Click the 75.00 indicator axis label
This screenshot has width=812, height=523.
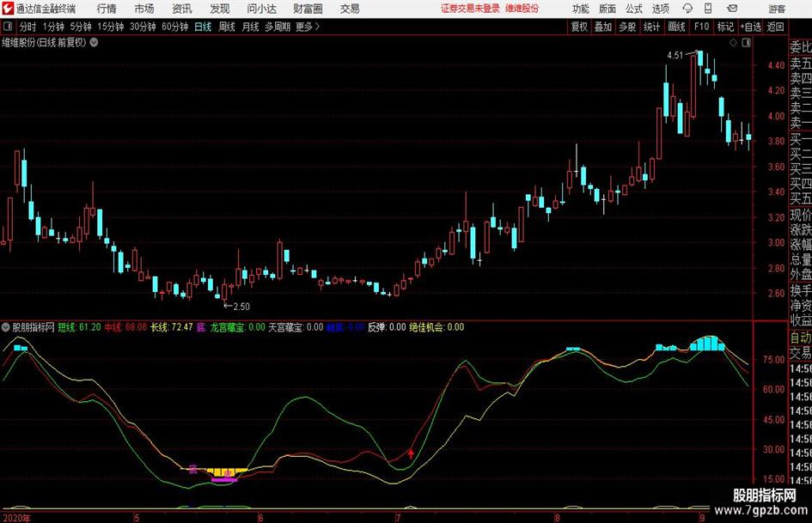(x=774, y=360)
